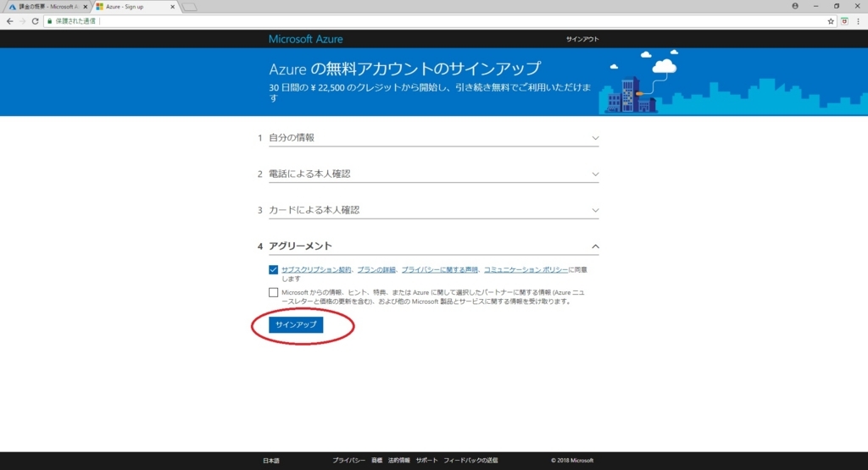The height and width of the screenshot is (470, 868).
Task: Click the Microsoft Azure logo text
Action: point(305,39)
